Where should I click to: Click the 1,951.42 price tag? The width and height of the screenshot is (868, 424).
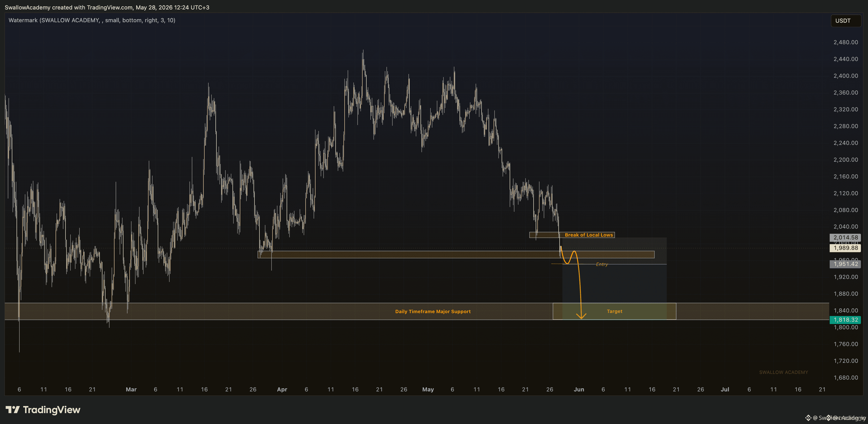coord(845,264)
